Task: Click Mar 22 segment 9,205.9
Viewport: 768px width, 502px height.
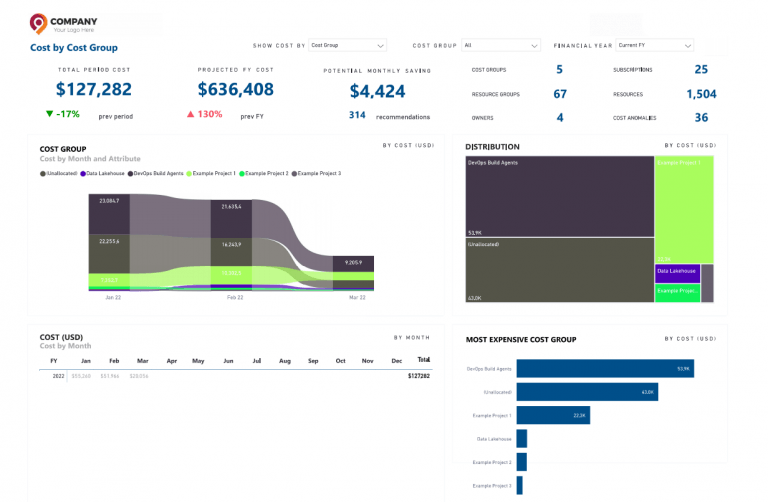Action: click(353, 263)
